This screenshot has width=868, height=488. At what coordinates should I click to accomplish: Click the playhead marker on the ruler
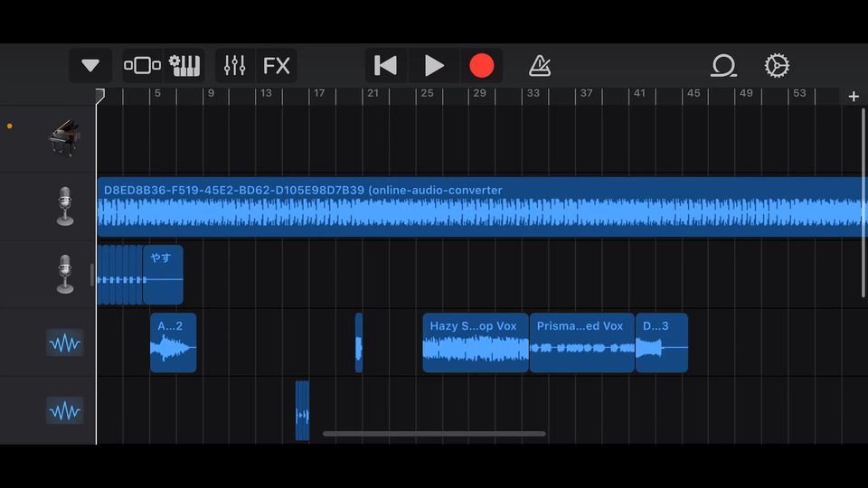(99, 96)
